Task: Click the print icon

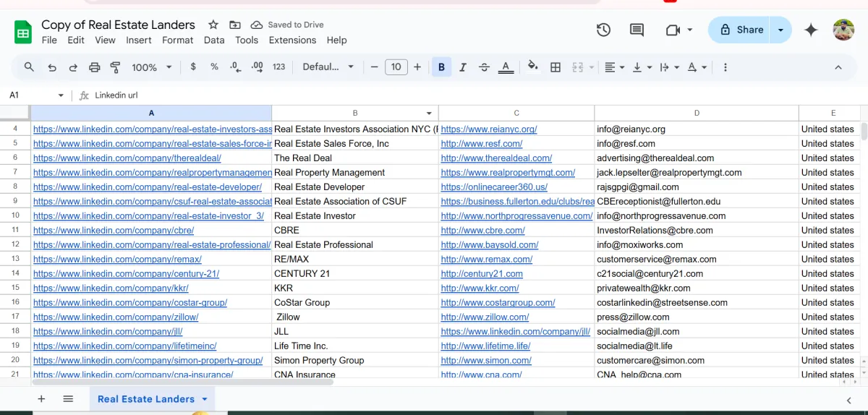Action: click(94, 67)
